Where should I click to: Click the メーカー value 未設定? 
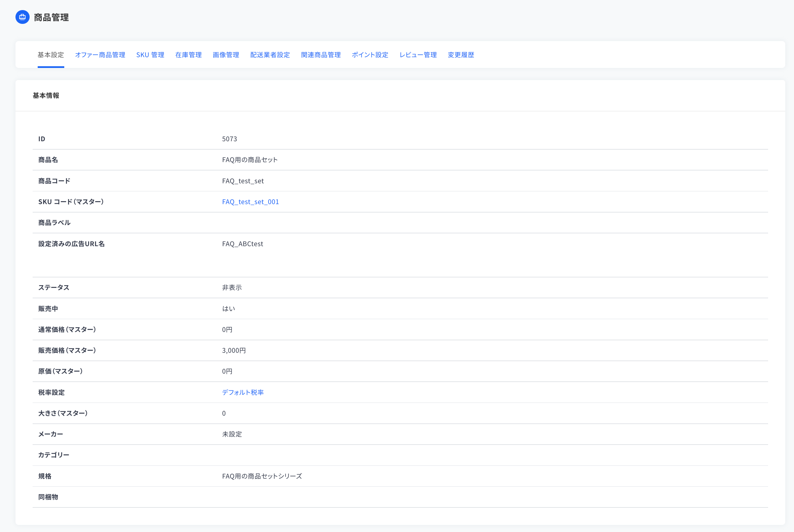(232, 434)
